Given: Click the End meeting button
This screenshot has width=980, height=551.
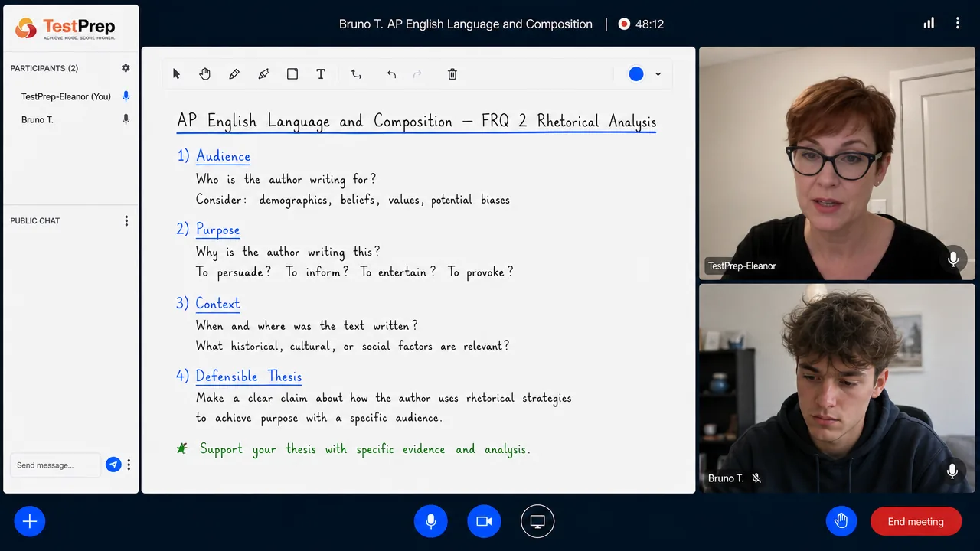Looking at the screenshot, I should tap(916, 521).
